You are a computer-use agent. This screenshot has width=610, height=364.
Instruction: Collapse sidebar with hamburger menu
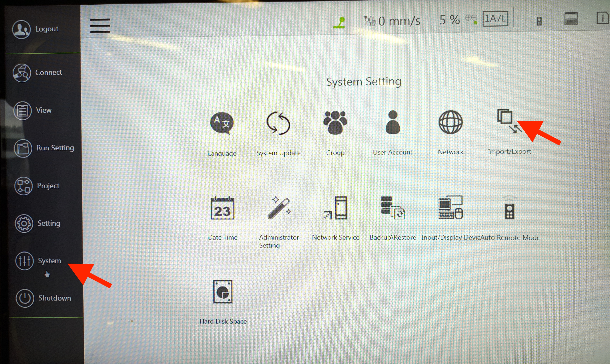pyautogui.click(x=100, y=26)
